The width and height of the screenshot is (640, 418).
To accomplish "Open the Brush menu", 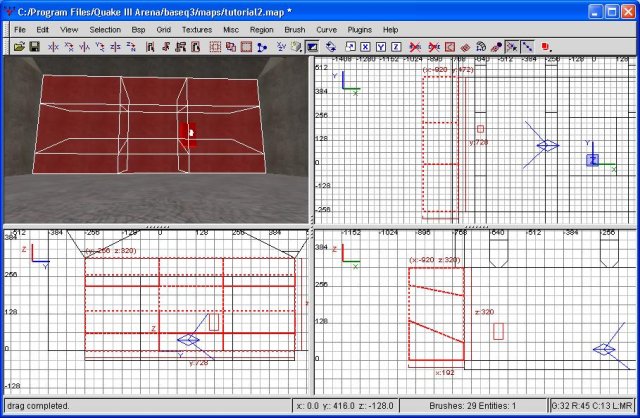I will pyautogui.click(x=295, y=30).
